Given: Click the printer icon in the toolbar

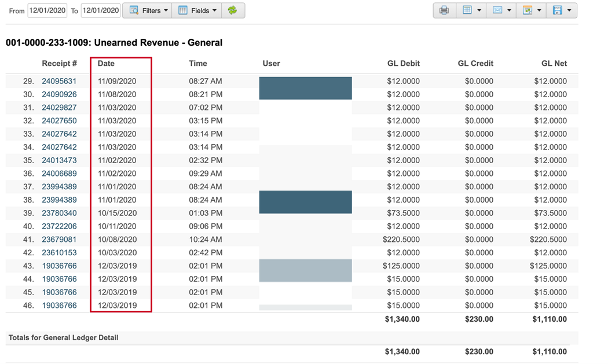Looking at the screenshot, I should click(x=444, y=10).
